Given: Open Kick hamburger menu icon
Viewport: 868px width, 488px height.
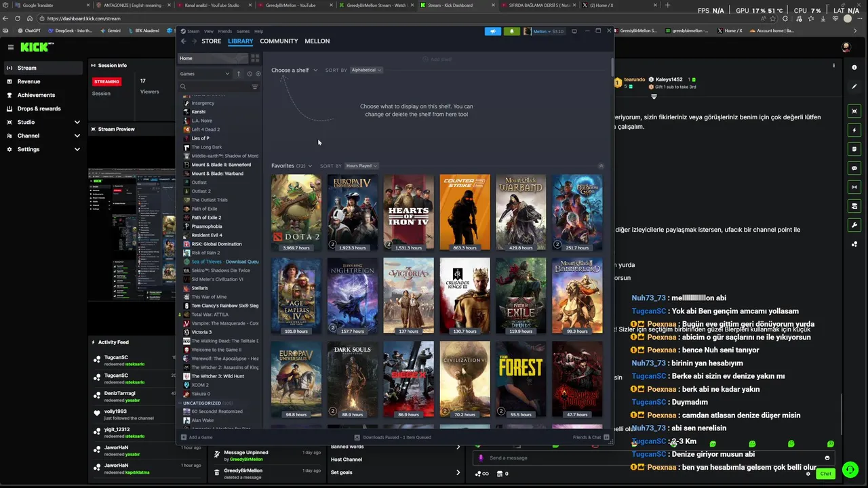Looking at the screenshot, I should (x=11, y=47).
